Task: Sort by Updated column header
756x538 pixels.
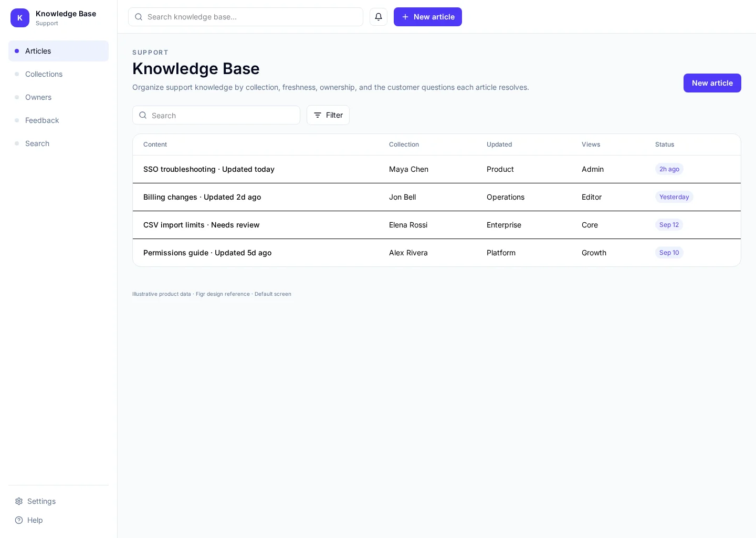Action: point(499,144)
